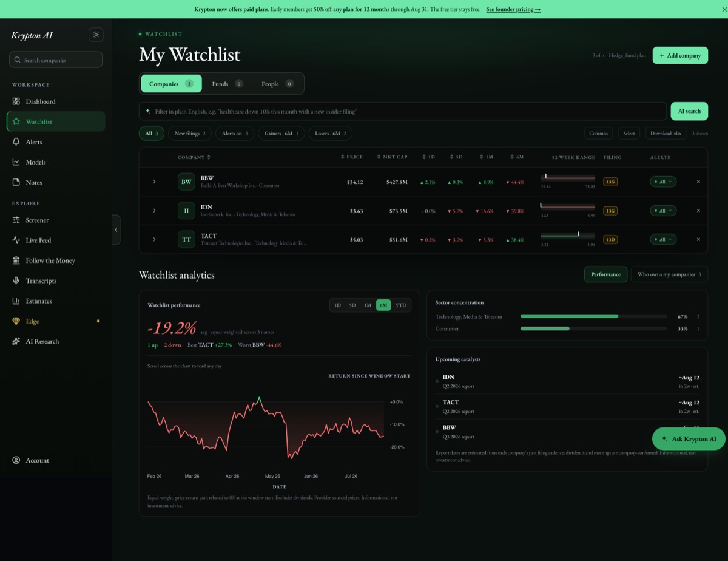Image resolution: width=728 pixels, height=561 pixels.
Task: Open Transcripts microphone icon
Action: 16,280
